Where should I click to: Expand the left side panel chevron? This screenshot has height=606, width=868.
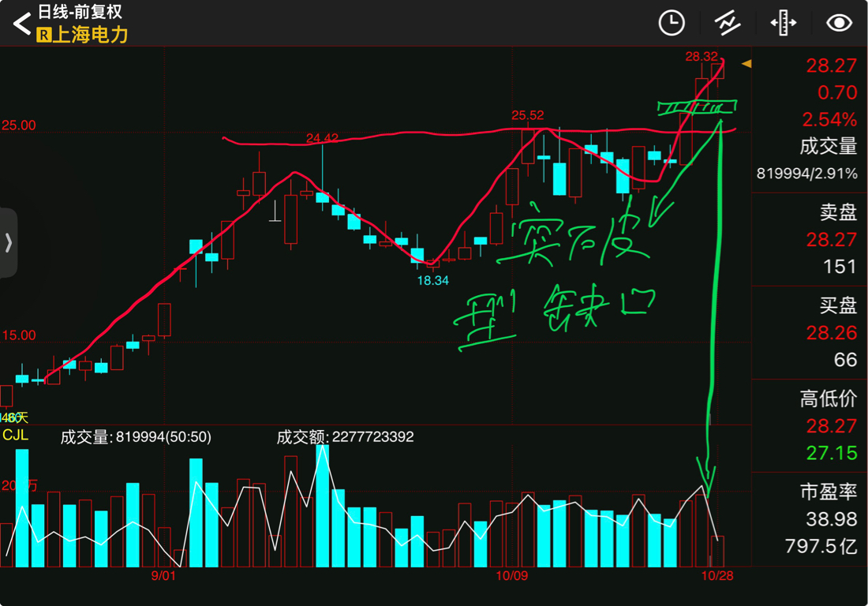(x=9, y=243)
